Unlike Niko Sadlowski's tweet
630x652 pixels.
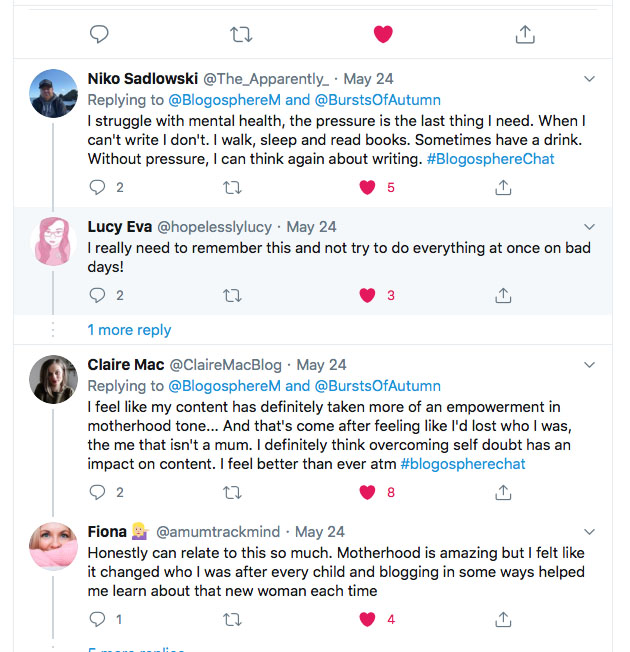point(367,187)
